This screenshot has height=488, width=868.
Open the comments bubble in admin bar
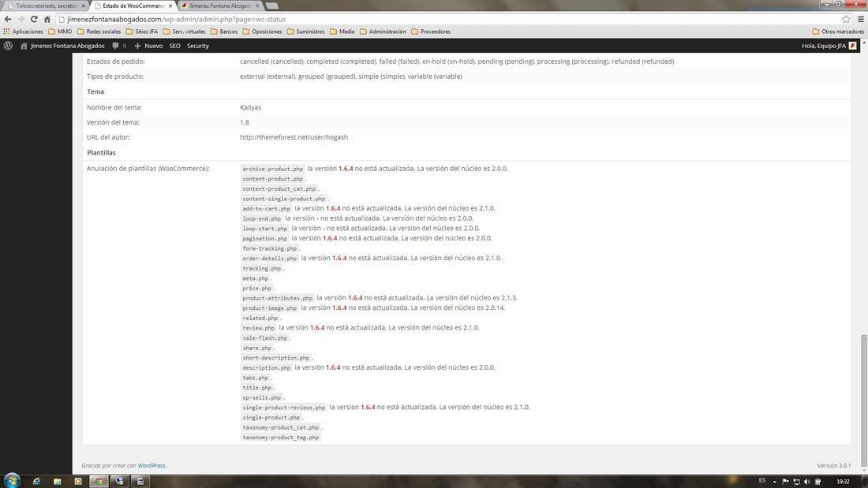pyautogui.click(x=118, y=46)
